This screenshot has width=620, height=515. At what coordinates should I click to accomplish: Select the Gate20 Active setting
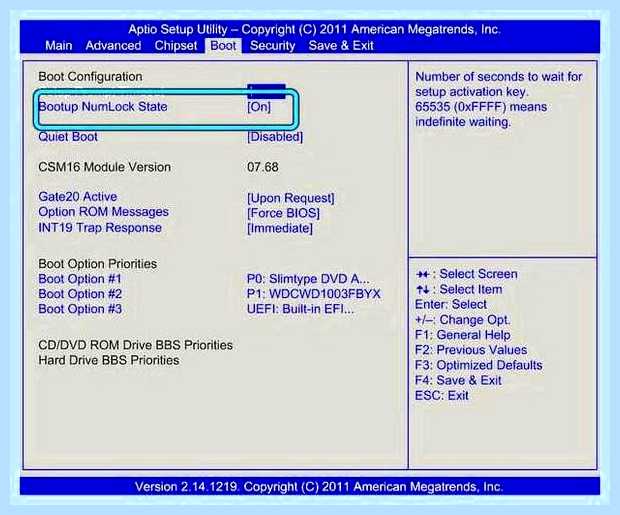78,197
